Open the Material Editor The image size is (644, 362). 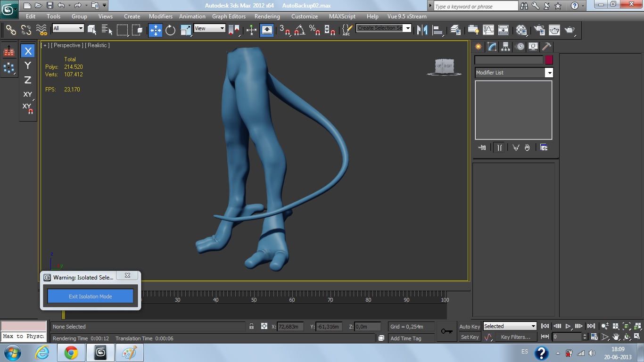coord(521,30)
